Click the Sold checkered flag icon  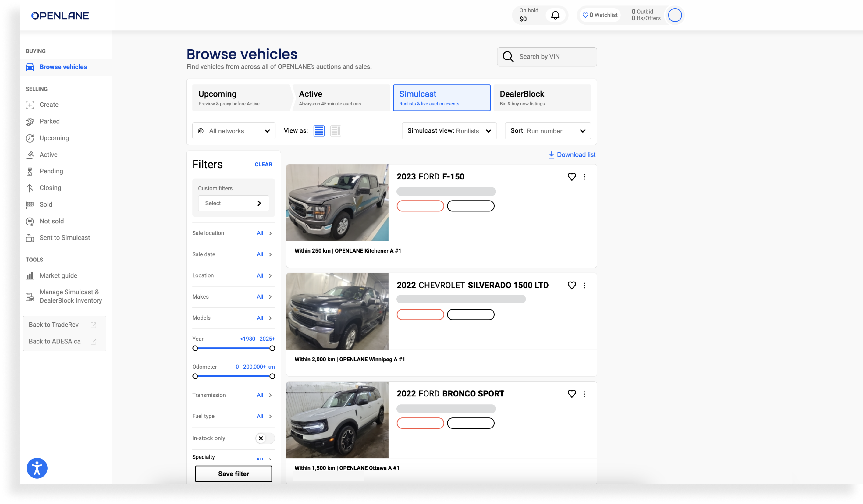pos(30,205)
